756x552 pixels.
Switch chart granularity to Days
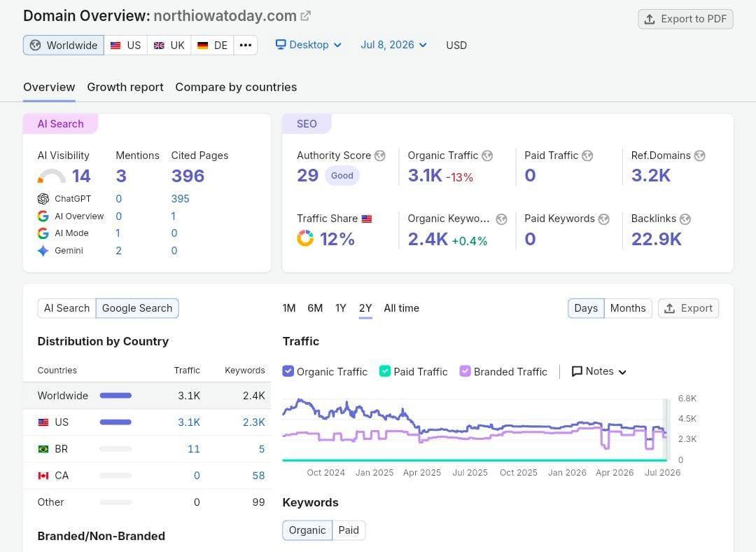tap(586, 308)
